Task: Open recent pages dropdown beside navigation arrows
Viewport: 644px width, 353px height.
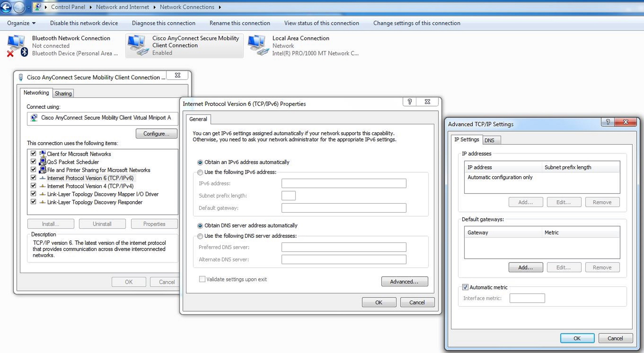Action: coord(29,7)
